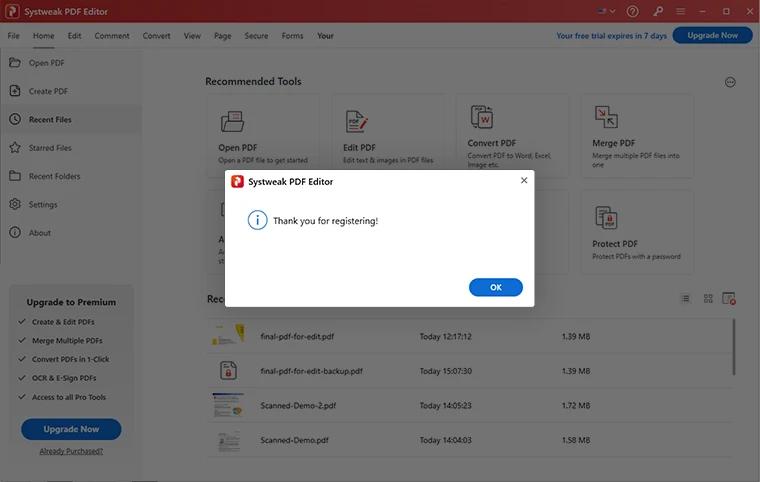This screenshot has width=760, height=482.
Task: Click the Merge PDF card title
Action: pyautogui.click(x=613, y=143)
